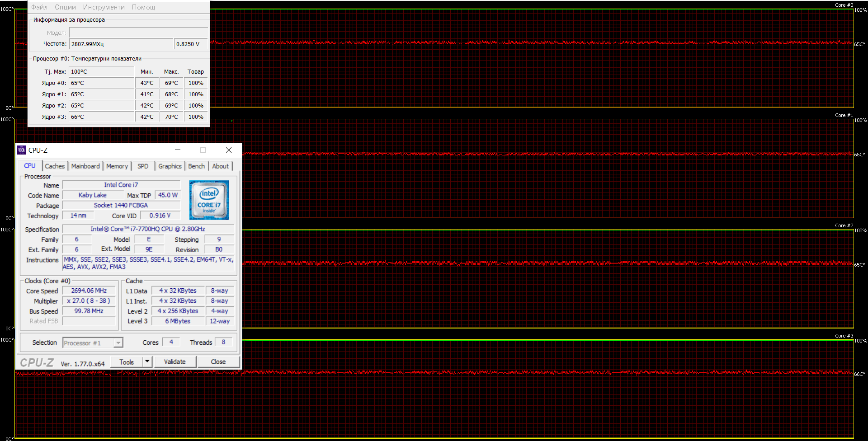Click the Bus Speed value 99.78 MHz
Viewport: 868px width, 441px height.
(89, 311)
